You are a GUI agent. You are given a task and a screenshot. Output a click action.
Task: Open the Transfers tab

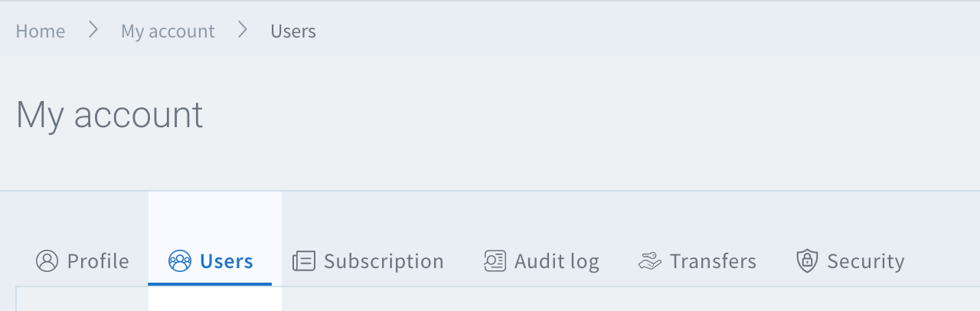(x=713, y=261)
